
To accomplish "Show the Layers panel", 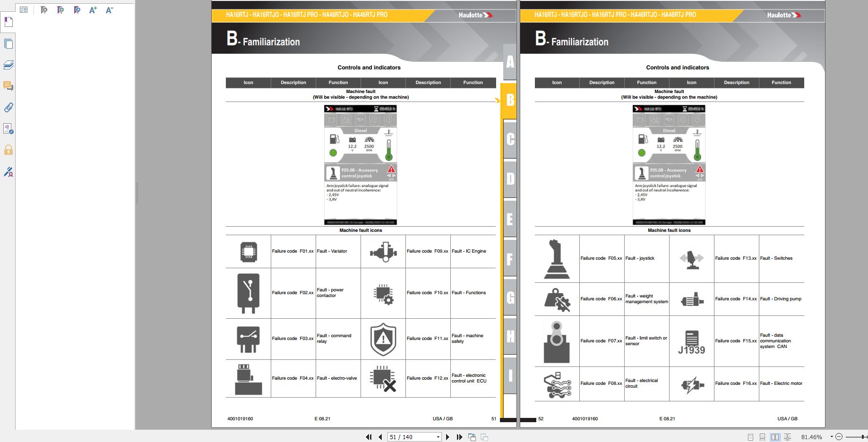I will tap(8, 65).
